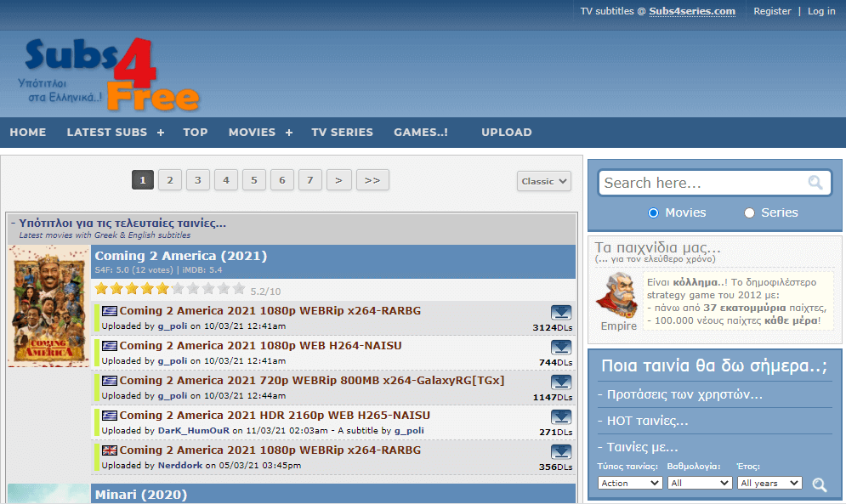
Task: Click the 5.2/10 rating text
Action: [x=265, y=292]
